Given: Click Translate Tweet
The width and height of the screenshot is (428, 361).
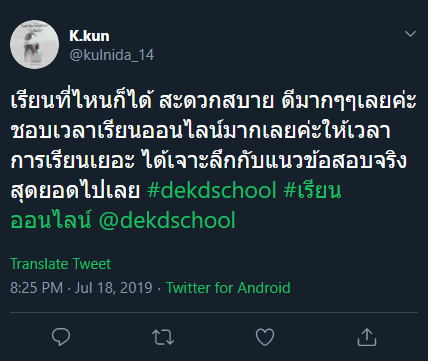Looking at the screenshot, I should 60,264.
